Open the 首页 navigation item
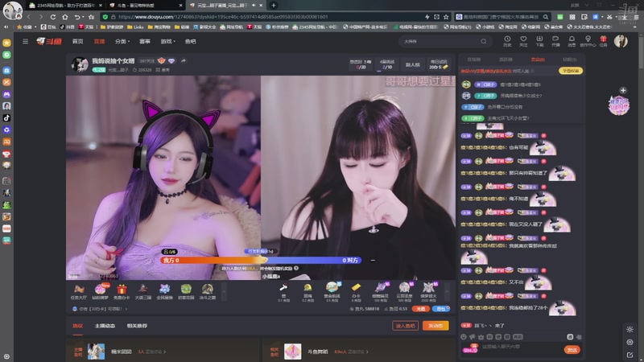Viewport: 644px width, 362px height. point(77,42)
